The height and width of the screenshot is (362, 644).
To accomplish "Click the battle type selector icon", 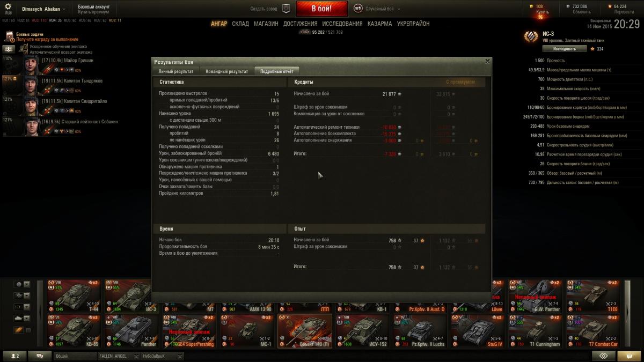I will 358,9.
